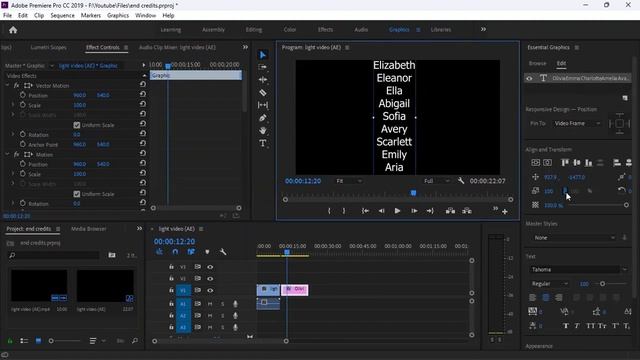
Task: Switch to Editing workspace
Action: click(254, 29)
